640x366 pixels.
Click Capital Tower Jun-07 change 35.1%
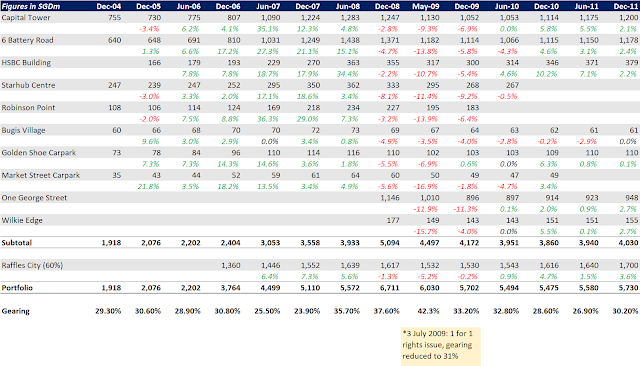[268, 29]
